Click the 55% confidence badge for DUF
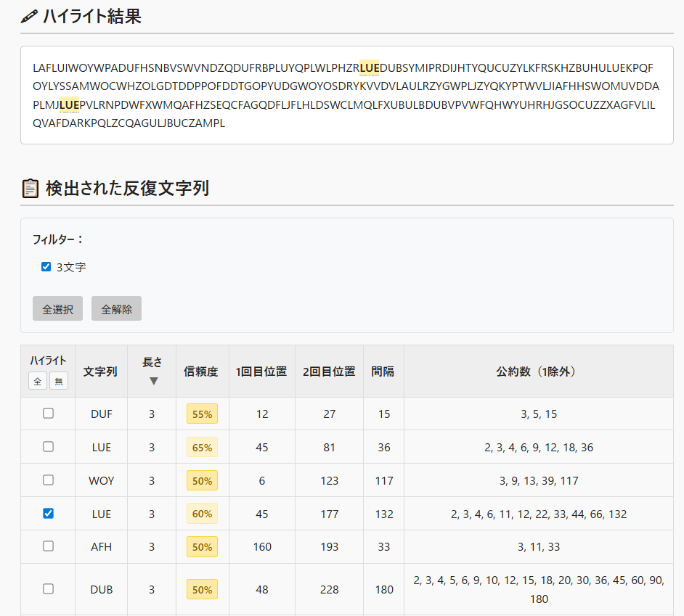Image resolution: width=684 pixels, height=616 pixels. click(x=202, y=414)
